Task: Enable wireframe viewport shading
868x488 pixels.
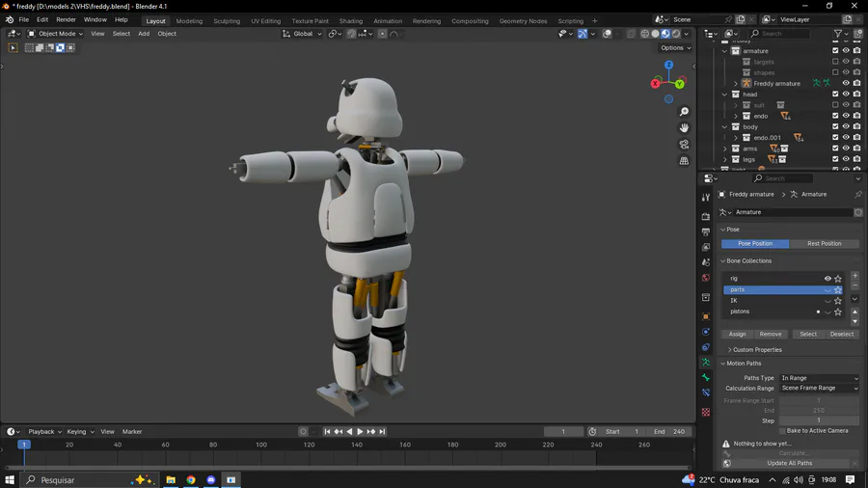Action: (x=644, y=34)
